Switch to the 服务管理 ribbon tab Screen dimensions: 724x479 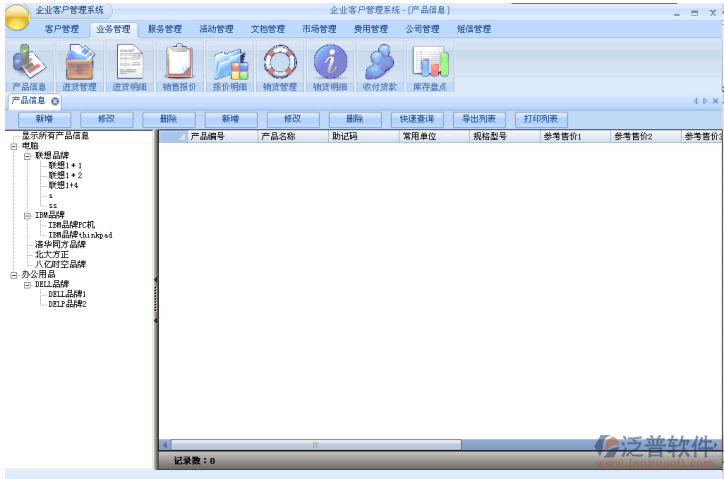pyautogui.click(x=165, y=29)
